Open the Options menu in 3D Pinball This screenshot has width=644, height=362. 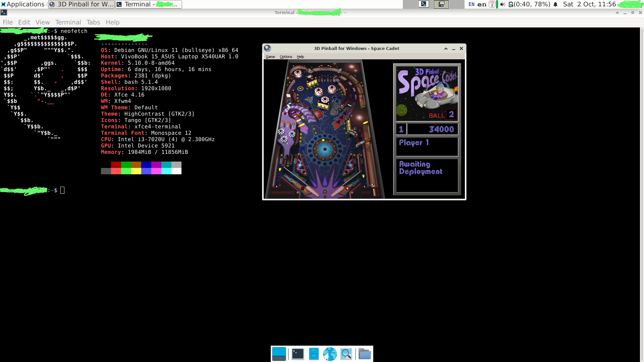pos(286,57)
